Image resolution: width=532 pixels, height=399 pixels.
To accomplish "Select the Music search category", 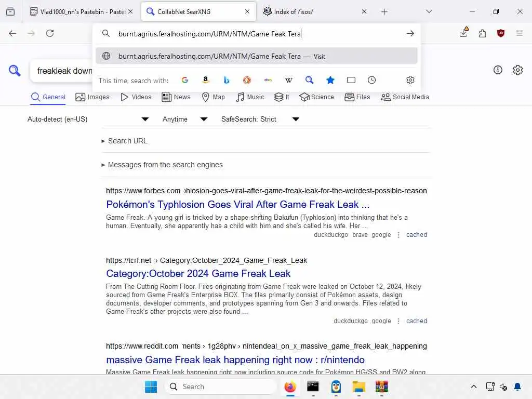I will [x=250, y=97].
